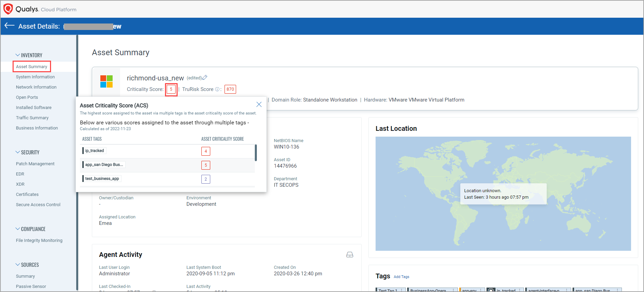Close the Asset Criticality Score popup
Image resolution: width=644 pixels, height=292 pixels.
point(259,104)
